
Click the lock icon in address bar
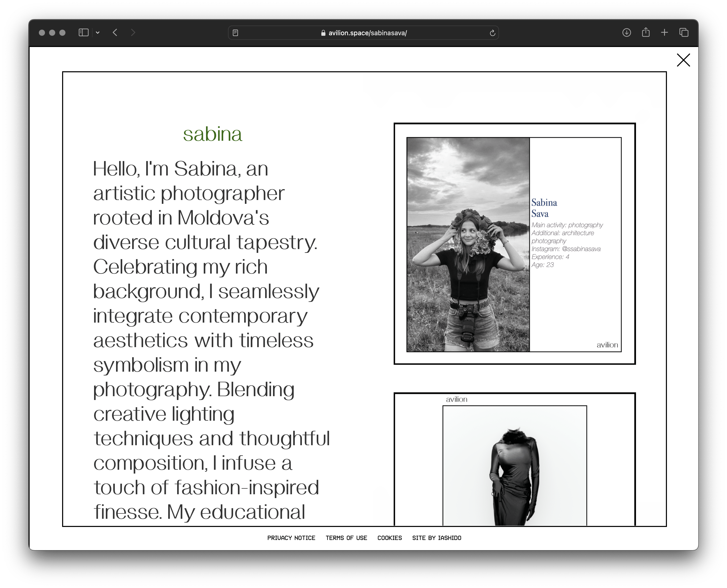323,33
